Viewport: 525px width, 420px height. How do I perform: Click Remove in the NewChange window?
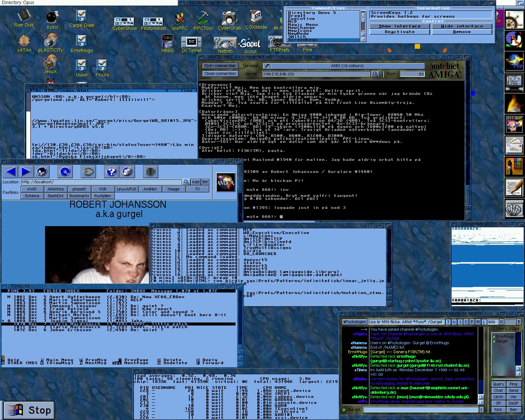[462, 32]
